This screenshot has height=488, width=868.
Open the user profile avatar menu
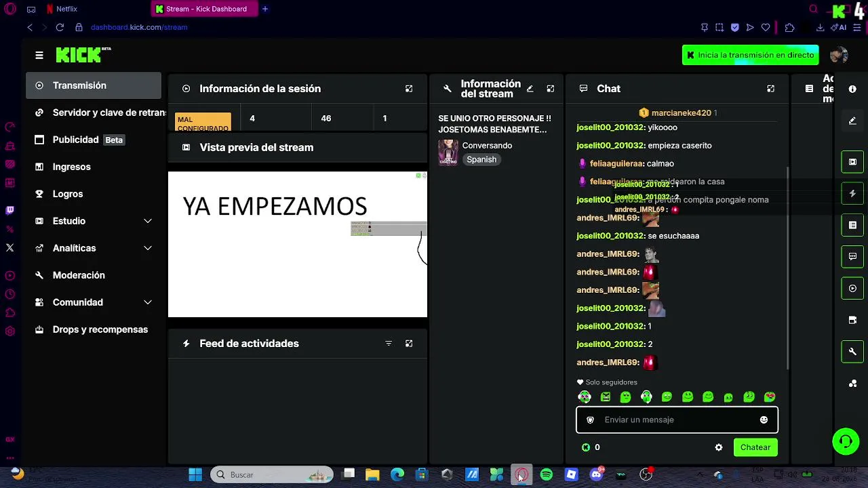point(839,55)
